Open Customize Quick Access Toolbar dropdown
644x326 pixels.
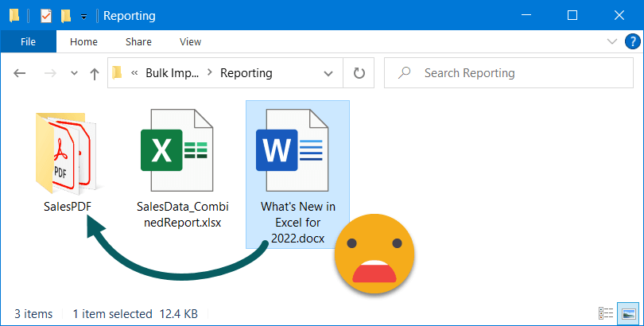(x=84, y=16)
